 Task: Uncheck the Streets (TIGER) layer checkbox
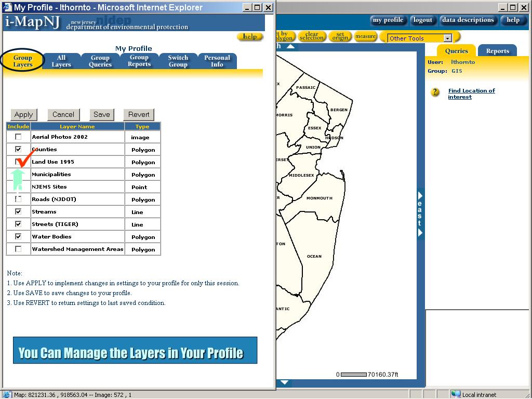point(18,224)
